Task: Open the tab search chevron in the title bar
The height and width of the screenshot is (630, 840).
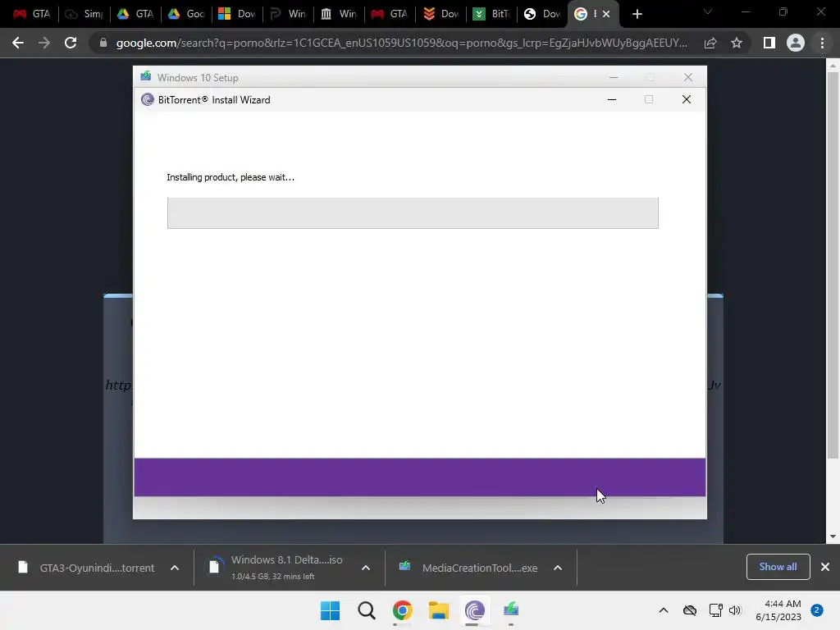Action: point(708,11)
